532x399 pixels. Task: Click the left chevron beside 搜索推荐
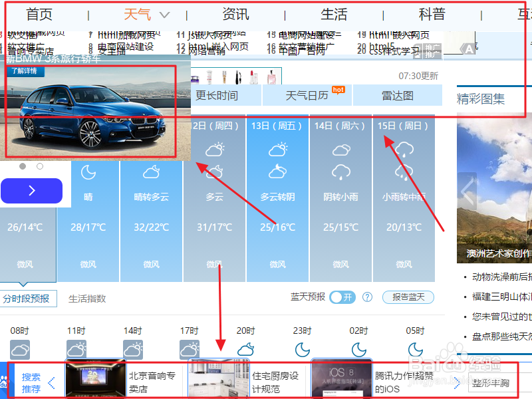(51, 383)
